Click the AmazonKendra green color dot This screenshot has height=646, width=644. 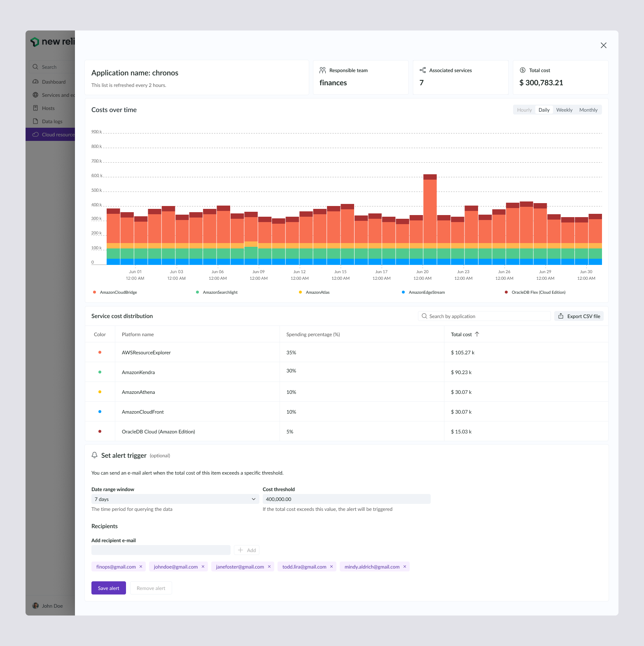(100, 372)
